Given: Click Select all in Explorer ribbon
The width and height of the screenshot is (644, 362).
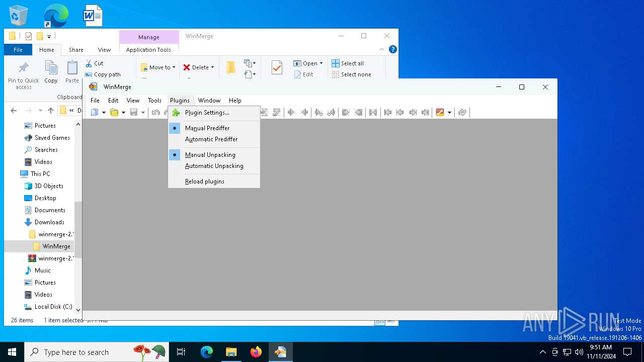Looking at the screenshot, I should tap(348, 63).
